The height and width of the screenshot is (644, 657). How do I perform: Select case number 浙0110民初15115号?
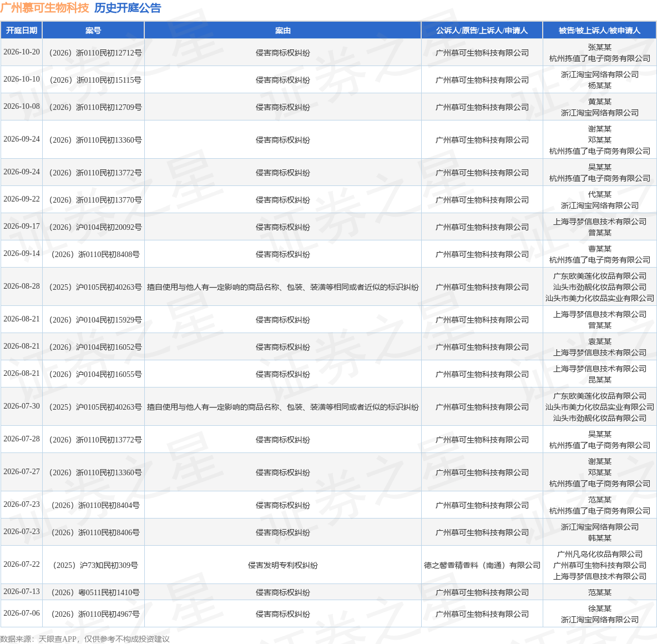coord(95,80)
